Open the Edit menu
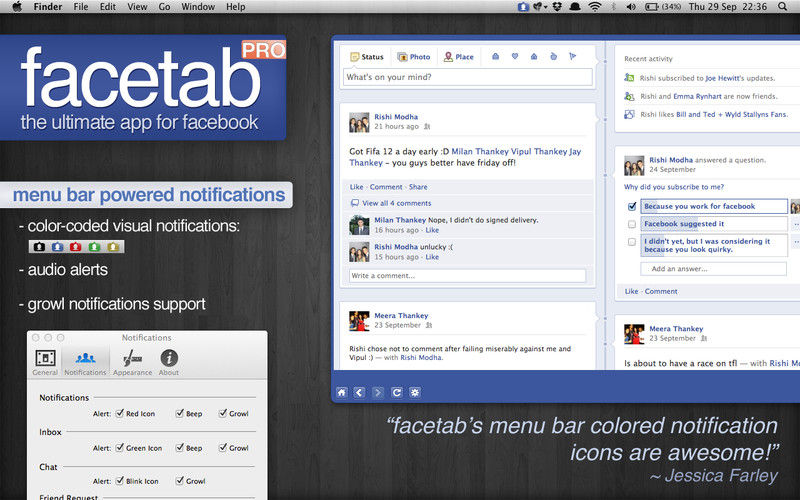This screenshot has height=500, width=800. (108, 7)
